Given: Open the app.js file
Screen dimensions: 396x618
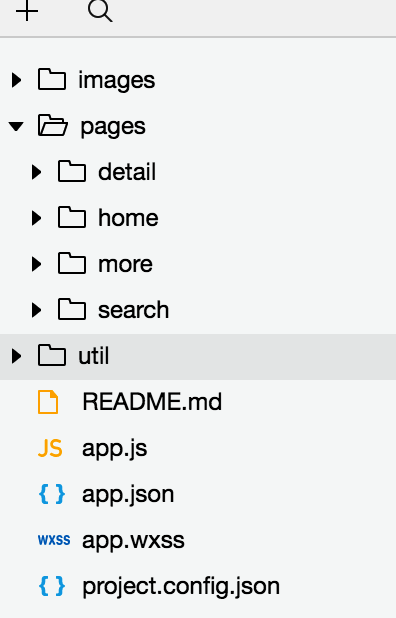Looking at the screenshot, I should 198,449.
